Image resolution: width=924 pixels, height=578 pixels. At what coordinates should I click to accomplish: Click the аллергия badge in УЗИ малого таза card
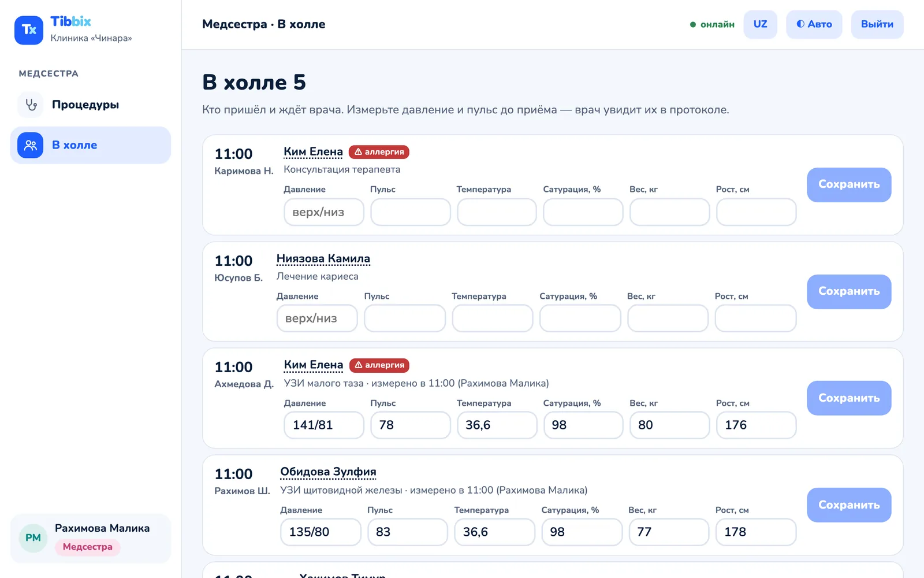pyautogui.click(x=379, y=365)
